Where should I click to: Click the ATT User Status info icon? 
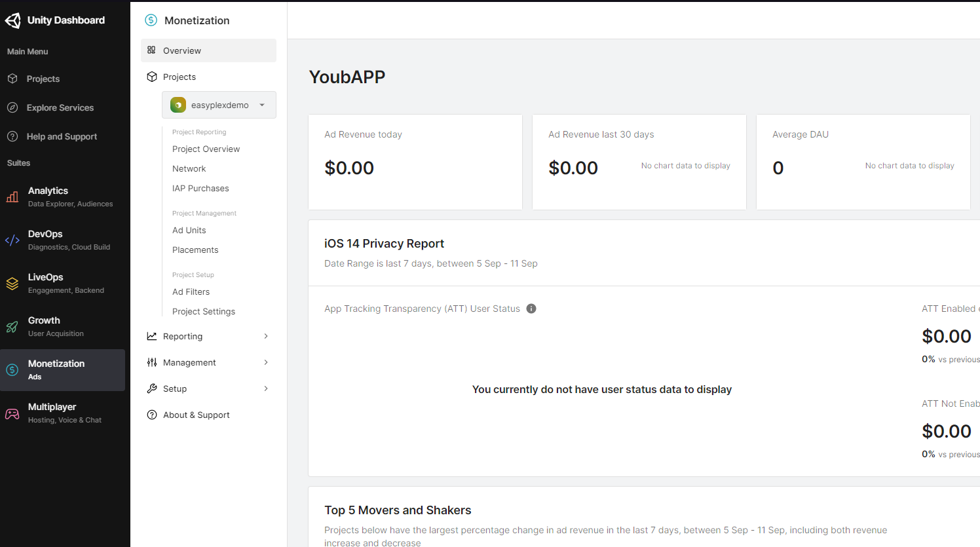pos(531,309)
